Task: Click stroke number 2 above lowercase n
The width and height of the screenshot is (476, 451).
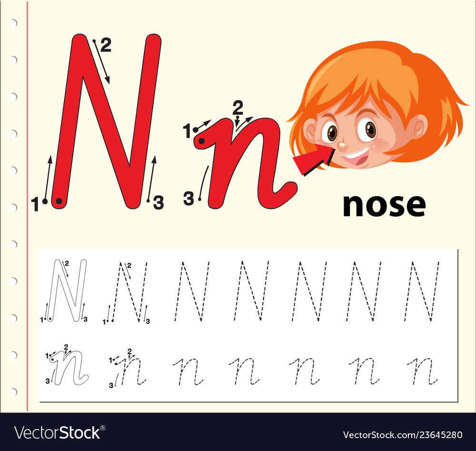Action: [x=238, y=108]
